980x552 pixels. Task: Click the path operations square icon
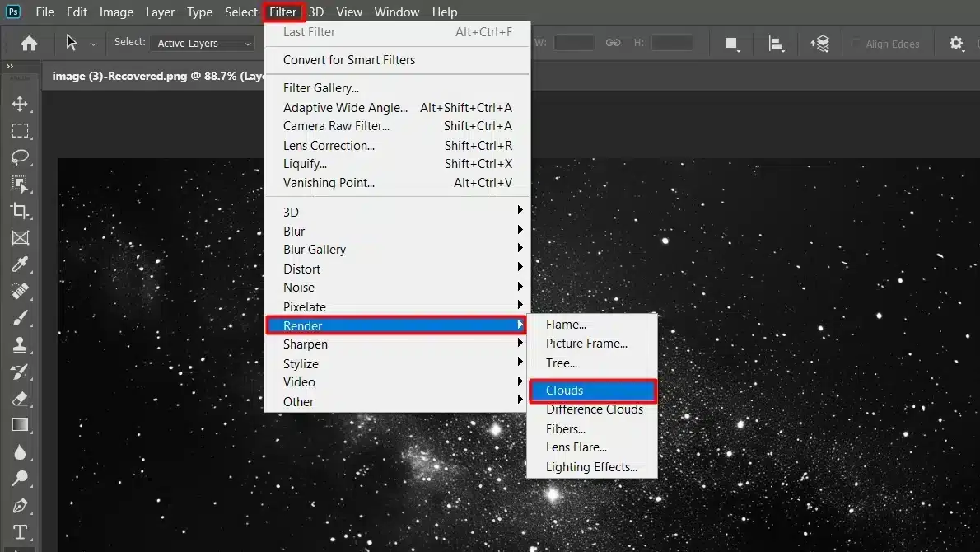click(732, 43)
